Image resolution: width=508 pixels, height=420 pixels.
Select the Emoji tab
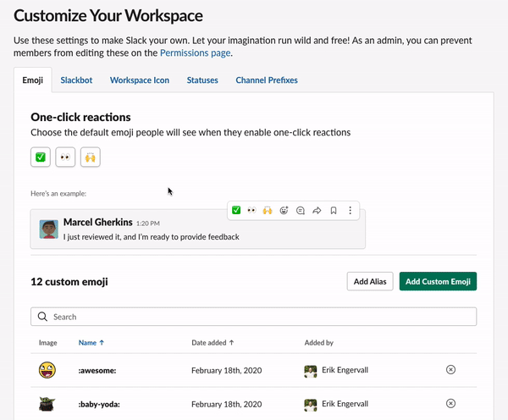[33, 80]
